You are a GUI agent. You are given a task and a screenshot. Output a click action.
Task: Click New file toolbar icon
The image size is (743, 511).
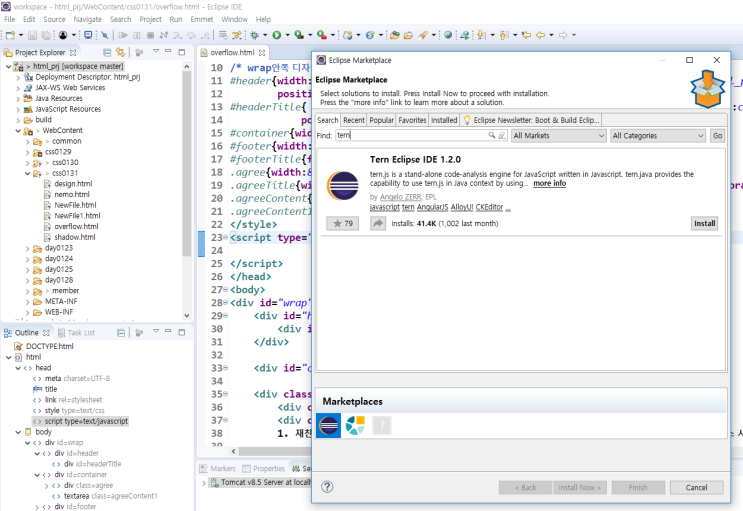pos(10,35)
